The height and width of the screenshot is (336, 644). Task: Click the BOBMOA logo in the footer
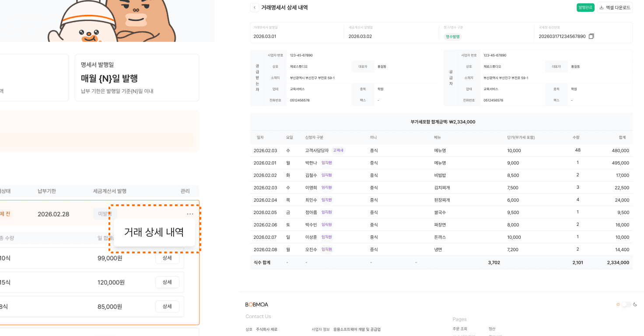point(257,304)
